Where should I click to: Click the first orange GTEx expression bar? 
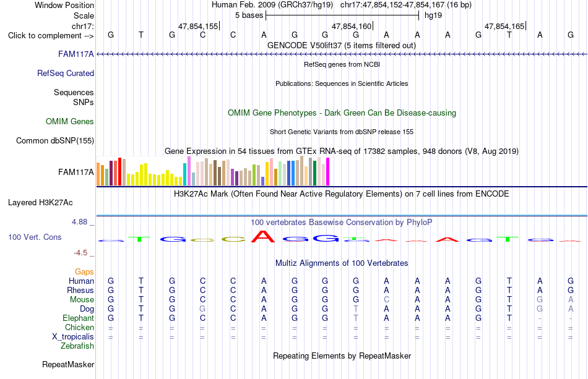pyautogui.click(x=98, y=174)
